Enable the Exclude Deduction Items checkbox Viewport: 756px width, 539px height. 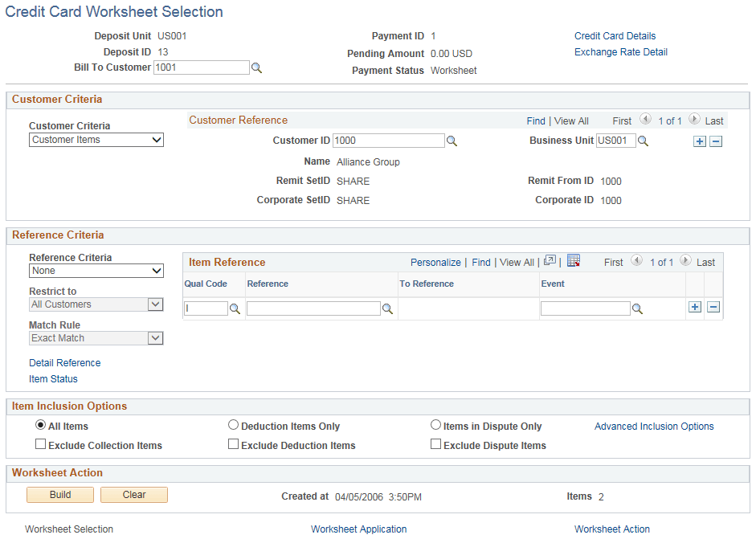pos(233,444)
